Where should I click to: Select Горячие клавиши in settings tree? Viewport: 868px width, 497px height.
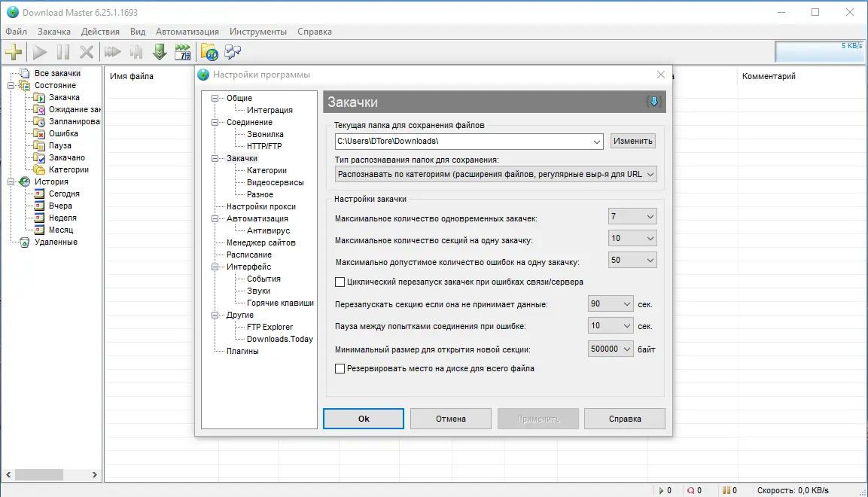point(280,303)
